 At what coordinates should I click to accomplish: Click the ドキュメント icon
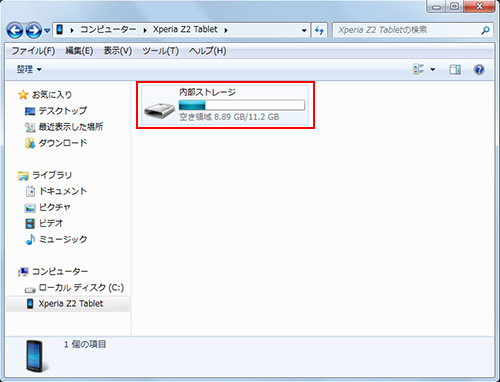30,191
